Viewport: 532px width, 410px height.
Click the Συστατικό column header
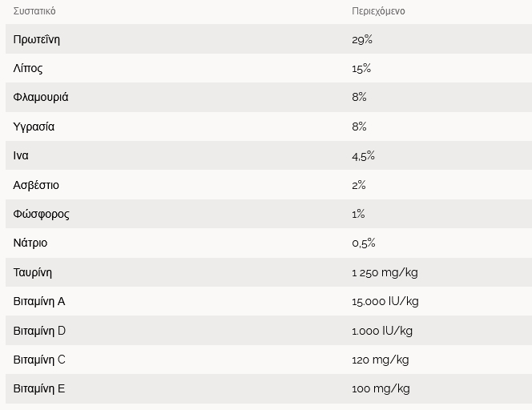(34, 11)
